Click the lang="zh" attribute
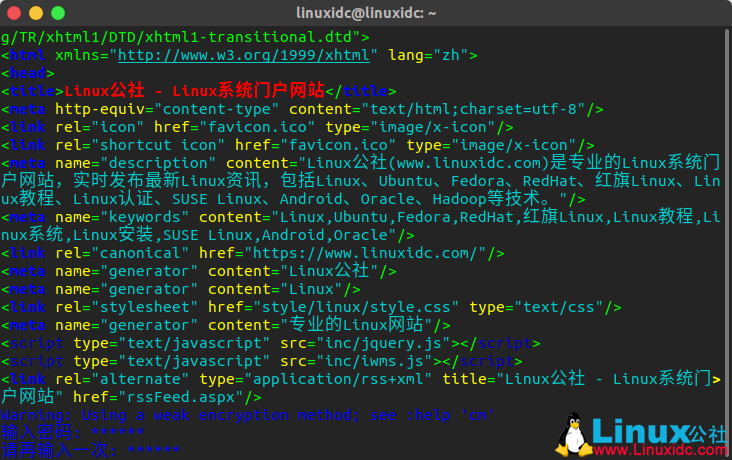This screenshot has height=460, width=732. [x=429, y=55]
